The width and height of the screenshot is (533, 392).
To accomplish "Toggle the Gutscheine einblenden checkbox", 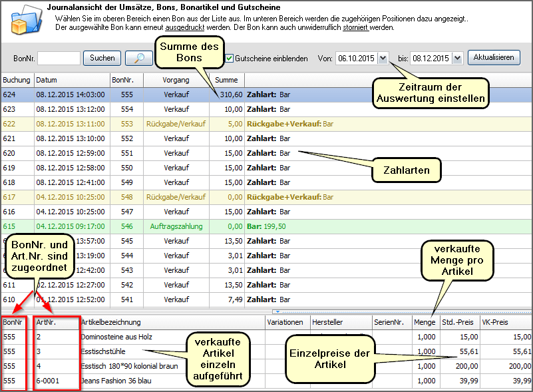I will click(230, 59).
